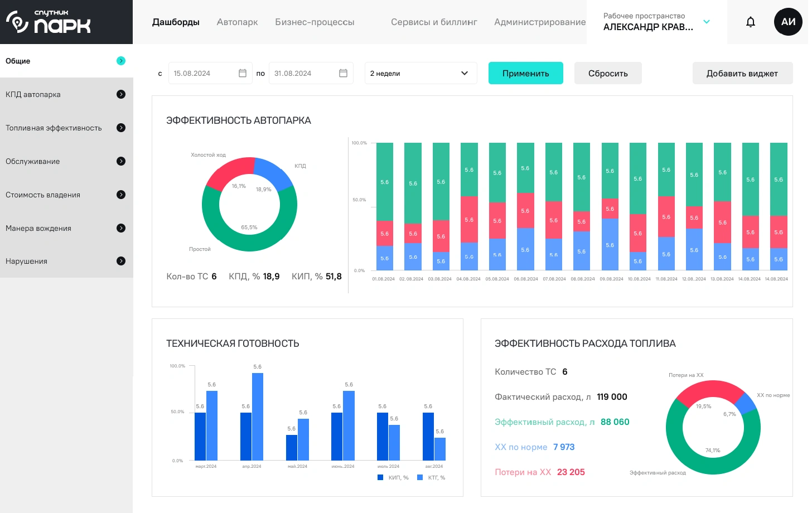Screen dimensions: 812x513
Task: Switch to the Автопарк tab
Action: tap(237, 22)
